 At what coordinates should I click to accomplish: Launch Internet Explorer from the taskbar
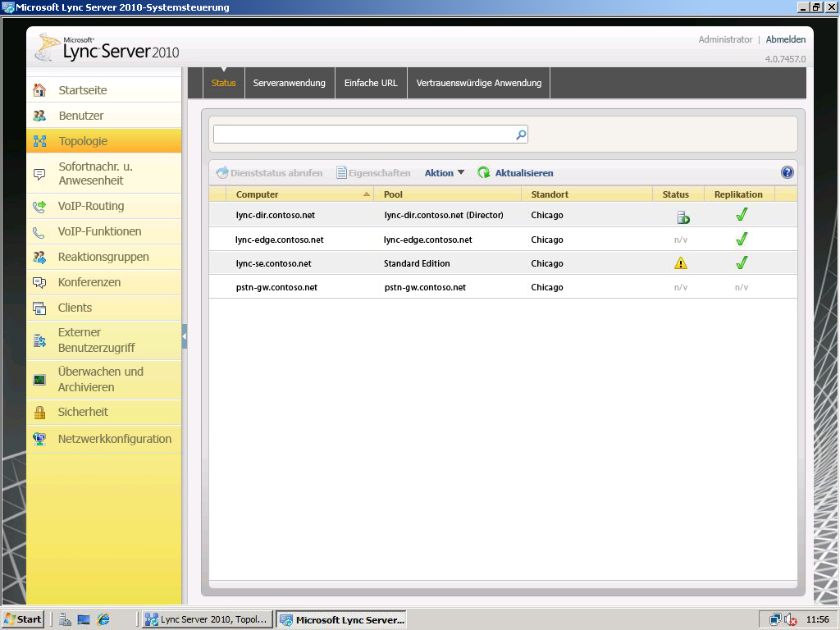[103, 619]
